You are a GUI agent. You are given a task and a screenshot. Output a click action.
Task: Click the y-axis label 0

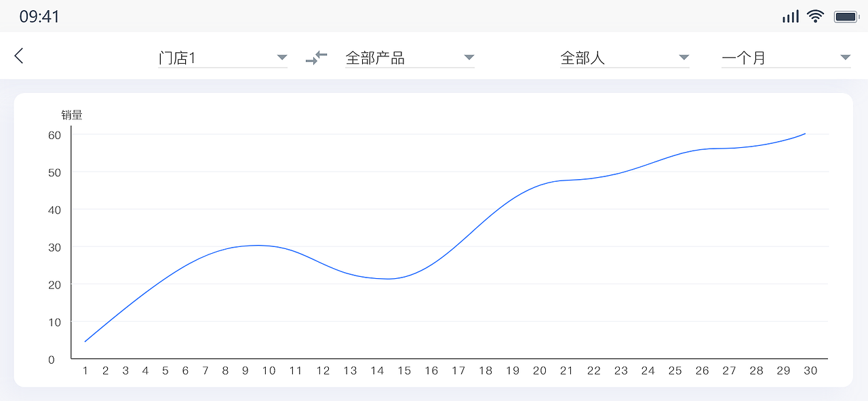coord(52,360)
